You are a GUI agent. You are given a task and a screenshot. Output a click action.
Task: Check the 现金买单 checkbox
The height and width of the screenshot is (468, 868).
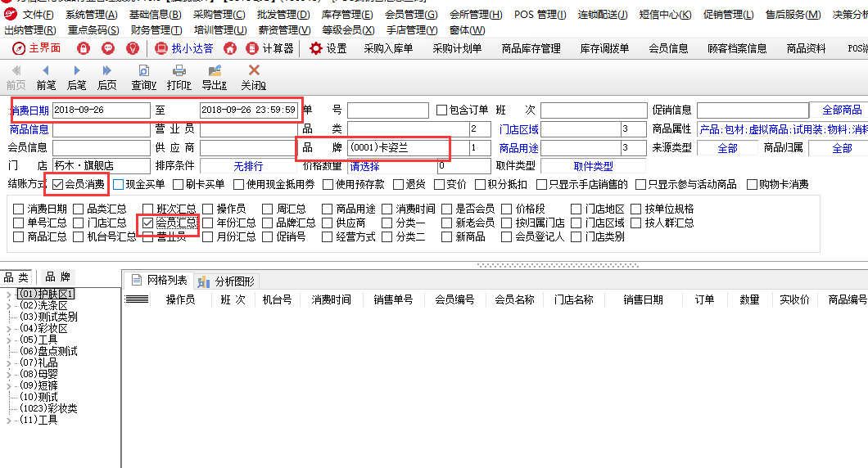pyautogui.click(x=119, y=185)
